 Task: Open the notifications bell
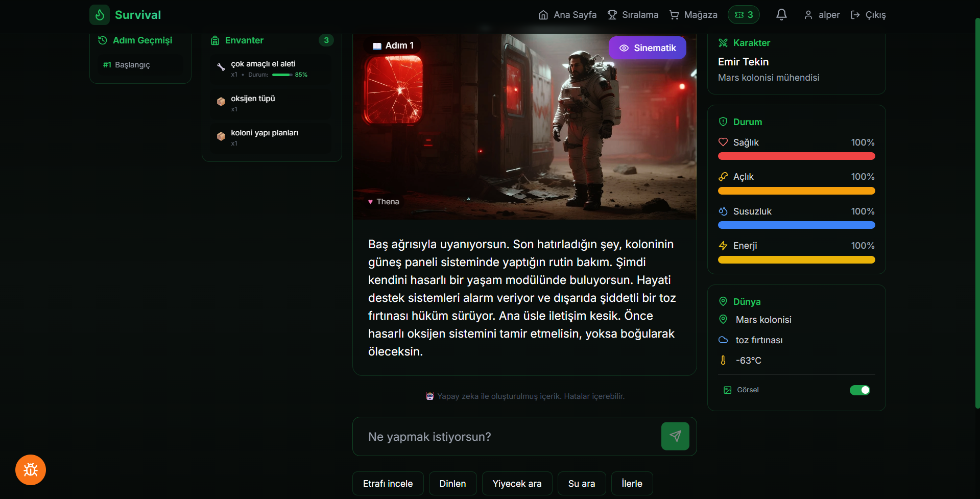click(x=781, y=15)
